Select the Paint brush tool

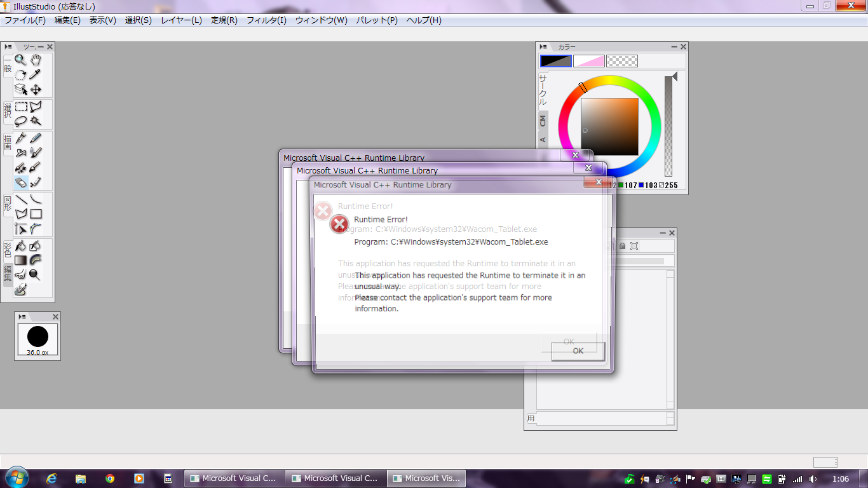coord(36,168)
